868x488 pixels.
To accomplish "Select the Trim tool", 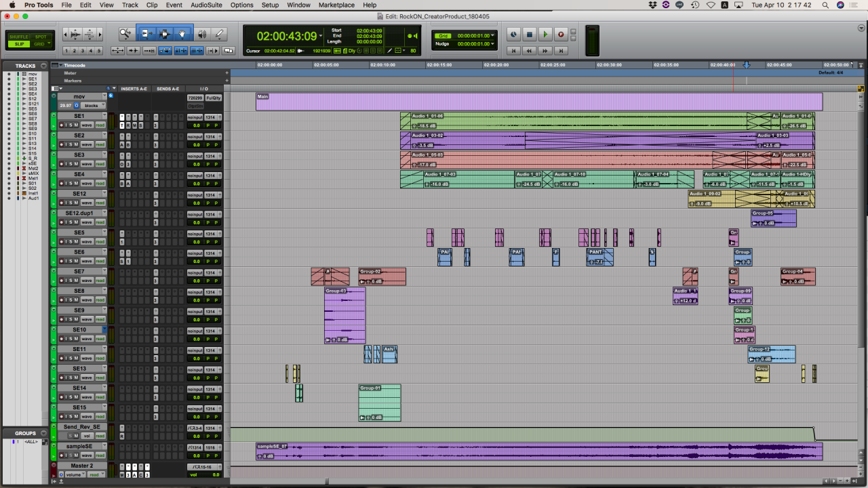I will pos(146,34).
